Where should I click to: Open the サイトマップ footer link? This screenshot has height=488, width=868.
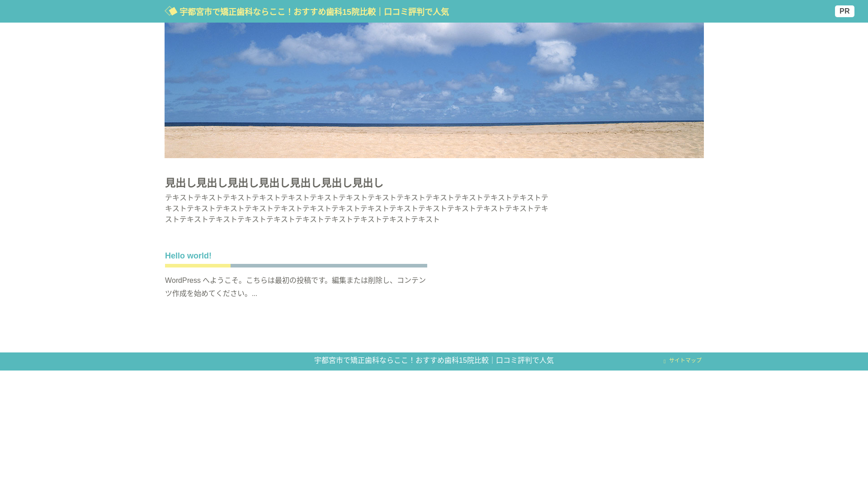point(685,360)
